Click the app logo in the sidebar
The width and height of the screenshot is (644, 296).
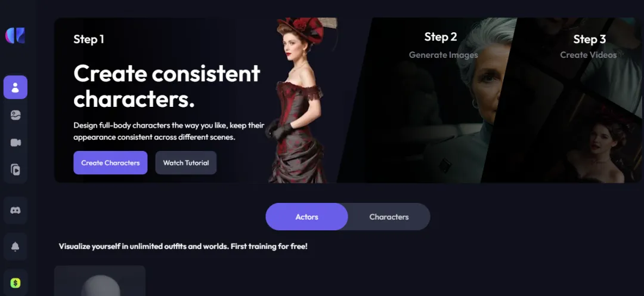[x=15, y=36]
